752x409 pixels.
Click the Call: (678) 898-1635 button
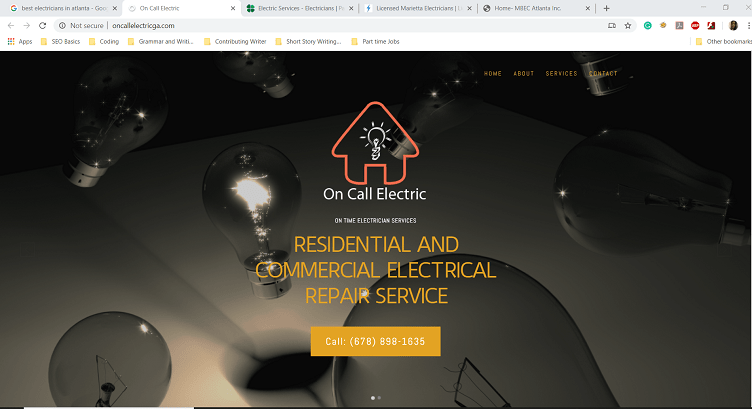[x=376, y=341]
